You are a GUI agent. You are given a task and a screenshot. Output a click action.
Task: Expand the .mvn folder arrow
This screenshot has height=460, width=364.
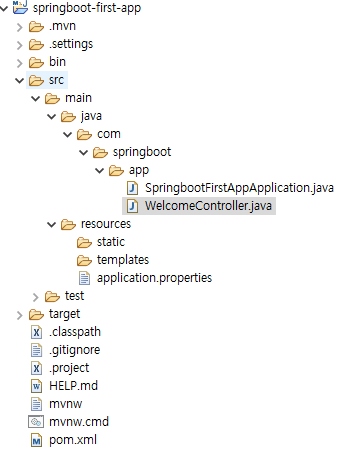click(x=20, y=27)
